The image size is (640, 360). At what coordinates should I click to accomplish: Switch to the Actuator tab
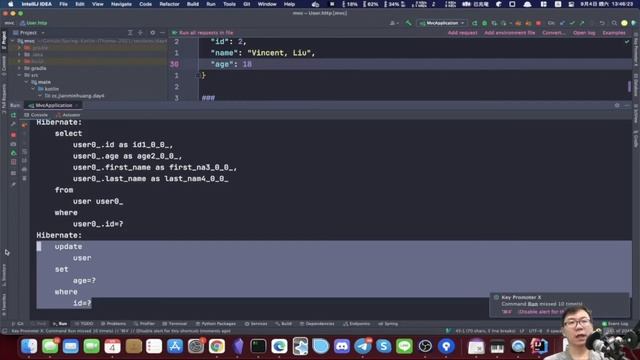(68, 115)
